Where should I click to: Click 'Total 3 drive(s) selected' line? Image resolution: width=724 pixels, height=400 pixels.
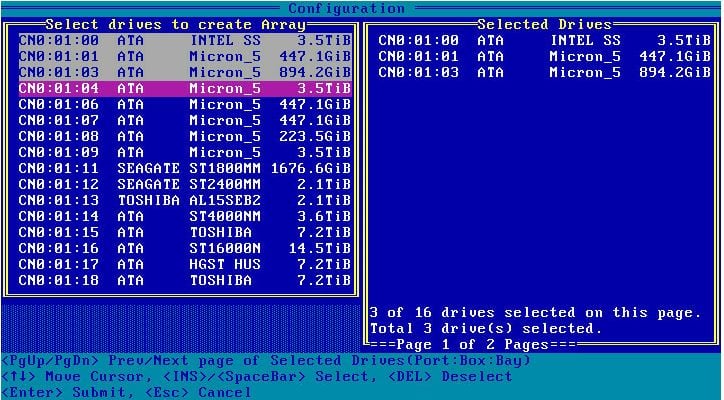coord(486,328)
